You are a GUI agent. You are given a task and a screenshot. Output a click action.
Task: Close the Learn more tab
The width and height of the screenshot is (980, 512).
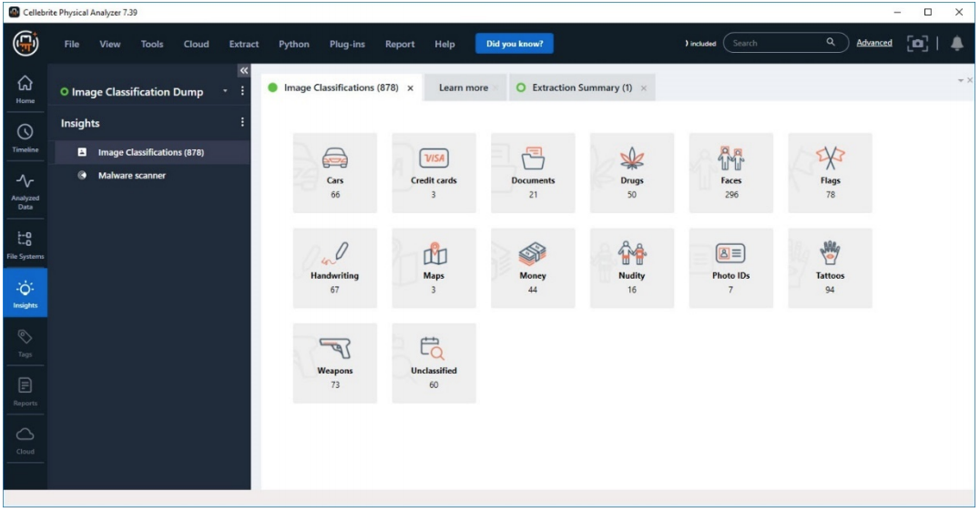(x=495, y=88)
